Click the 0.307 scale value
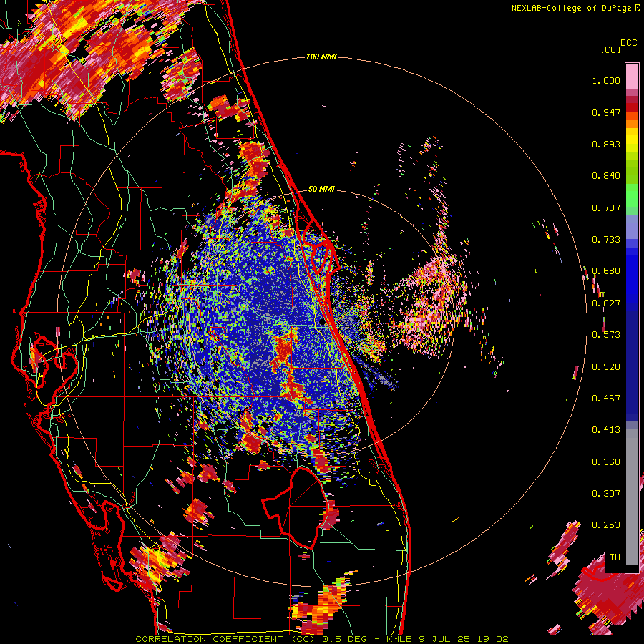Image resolution: width=644 pixels, height=644 pixels. (606, 494)
